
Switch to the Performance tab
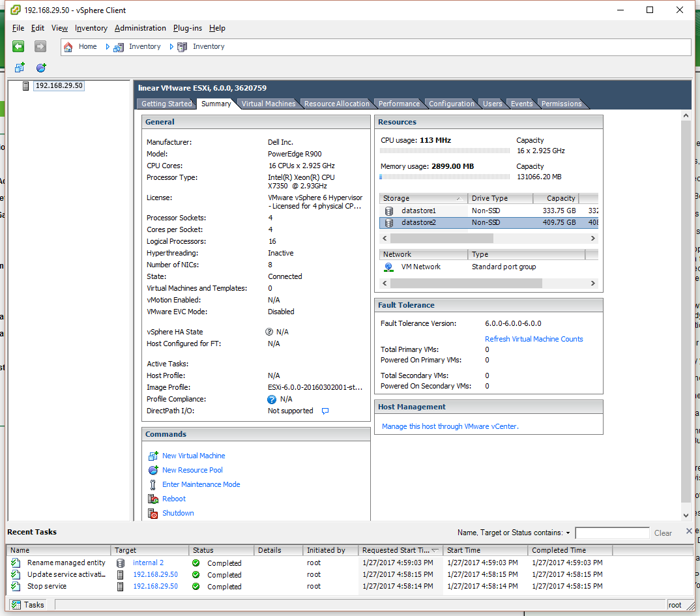(x=399, y=104)
